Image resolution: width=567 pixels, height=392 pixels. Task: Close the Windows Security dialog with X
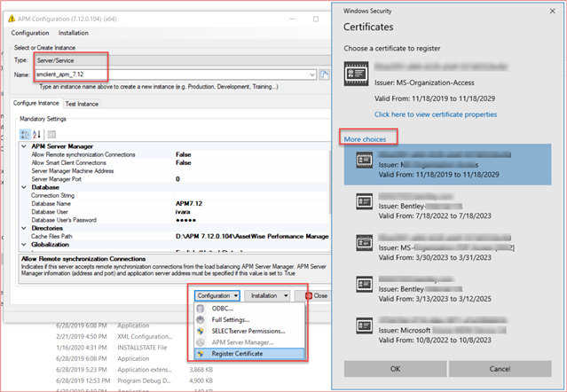552,12
